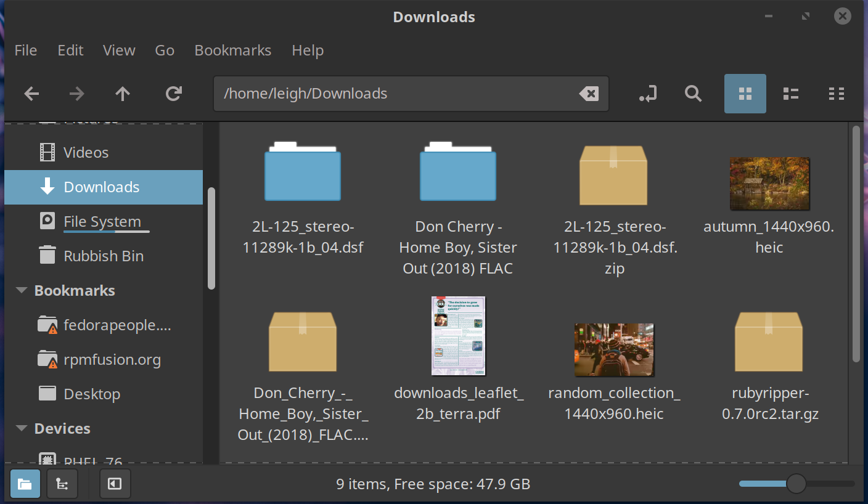Select Downloads in the sidebar
The image size is (868, 504).
[x=104, y=187]
